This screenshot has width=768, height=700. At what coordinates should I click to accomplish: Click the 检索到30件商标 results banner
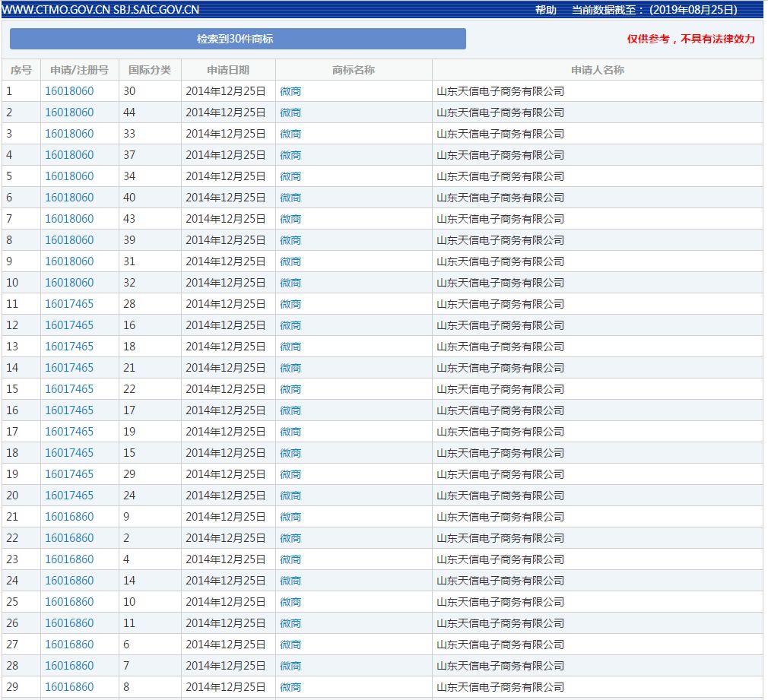pos(237,39)
